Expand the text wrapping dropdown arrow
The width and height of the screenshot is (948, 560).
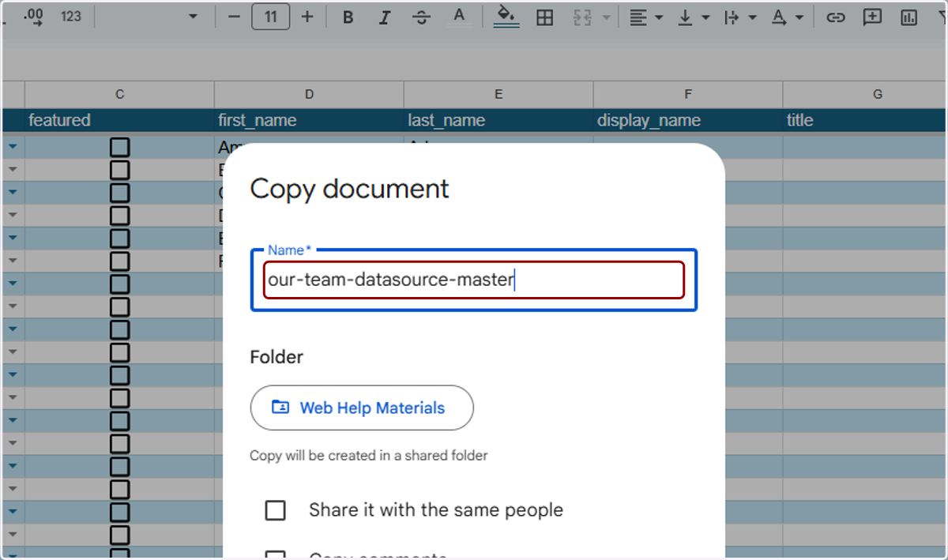(x=752, y=17)
